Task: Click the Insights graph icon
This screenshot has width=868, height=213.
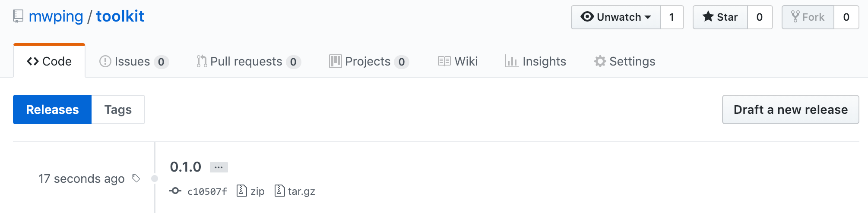Action: click(x=512, y=61)
